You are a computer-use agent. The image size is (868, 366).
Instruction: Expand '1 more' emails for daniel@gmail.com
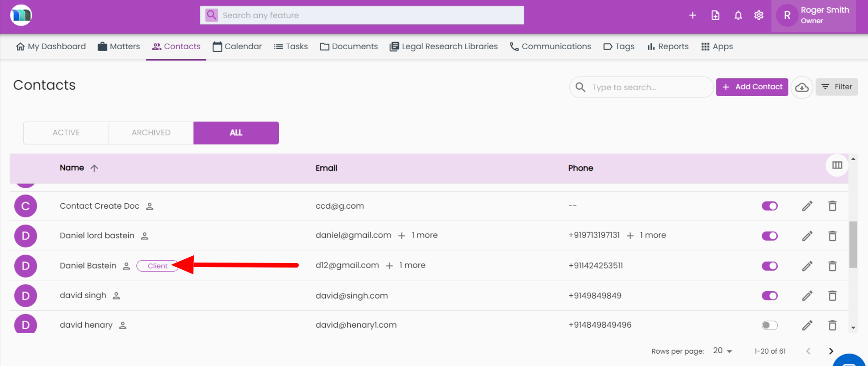(x=418, y=235)
